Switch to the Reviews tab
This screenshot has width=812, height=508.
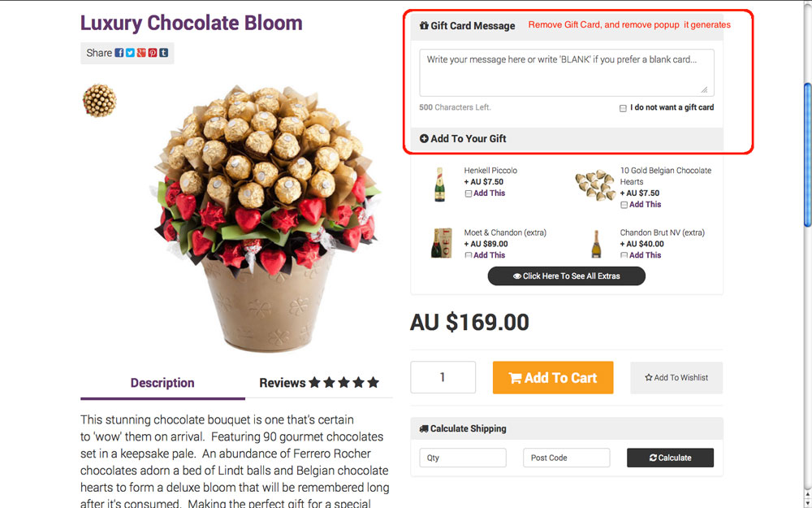point(283,383)
